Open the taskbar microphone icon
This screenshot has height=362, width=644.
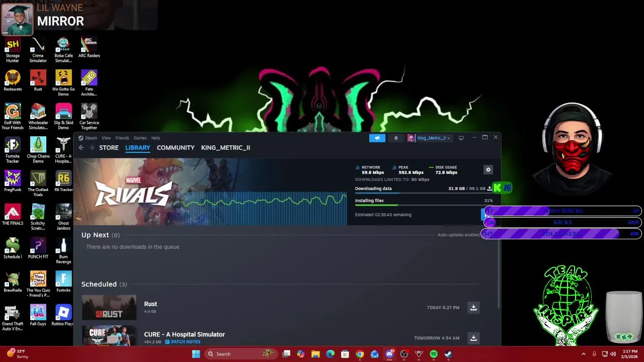[594, 354]
